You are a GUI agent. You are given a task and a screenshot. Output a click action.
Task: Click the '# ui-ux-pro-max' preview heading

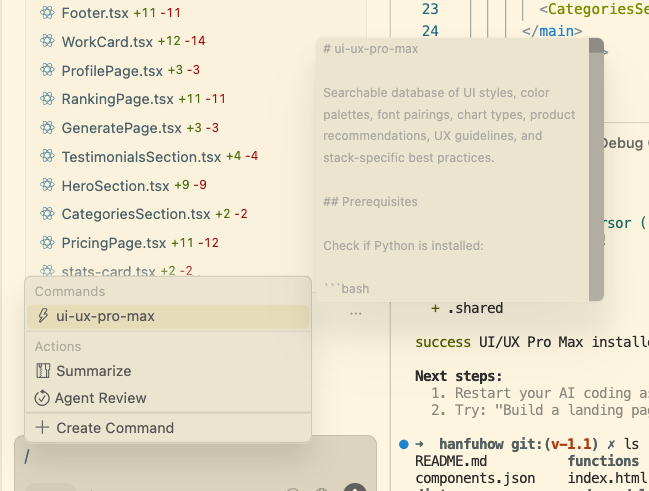[370, 49]
